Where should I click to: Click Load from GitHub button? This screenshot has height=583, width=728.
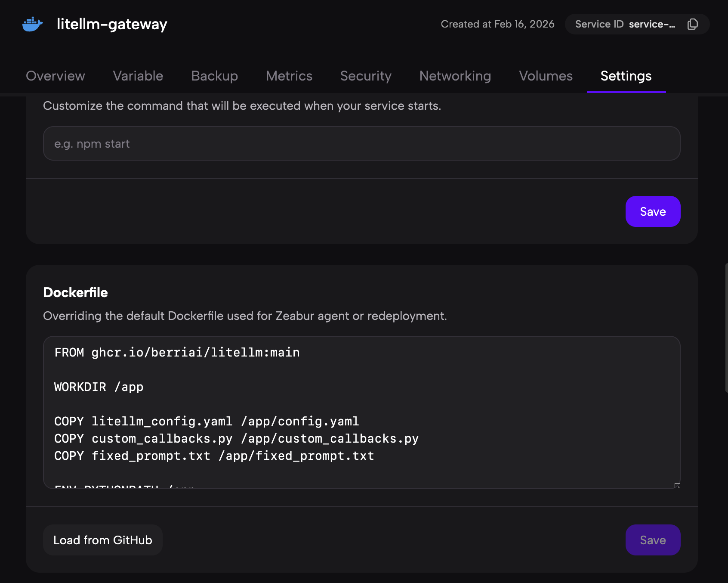[103, 540]
